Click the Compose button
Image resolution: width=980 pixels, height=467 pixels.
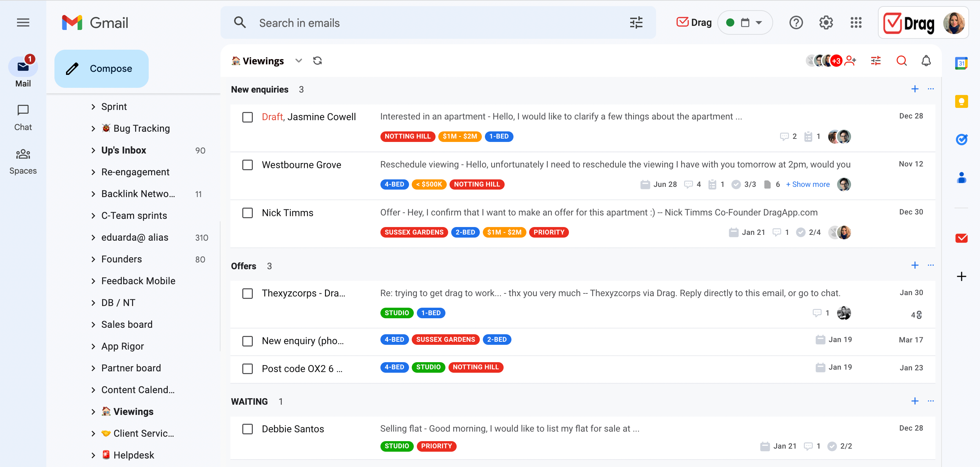click(101, 68)
